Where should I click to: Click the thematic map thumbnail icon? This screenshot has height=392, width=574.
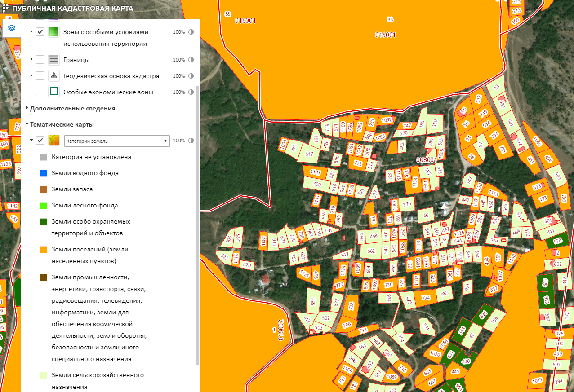(x=54, y=141)
